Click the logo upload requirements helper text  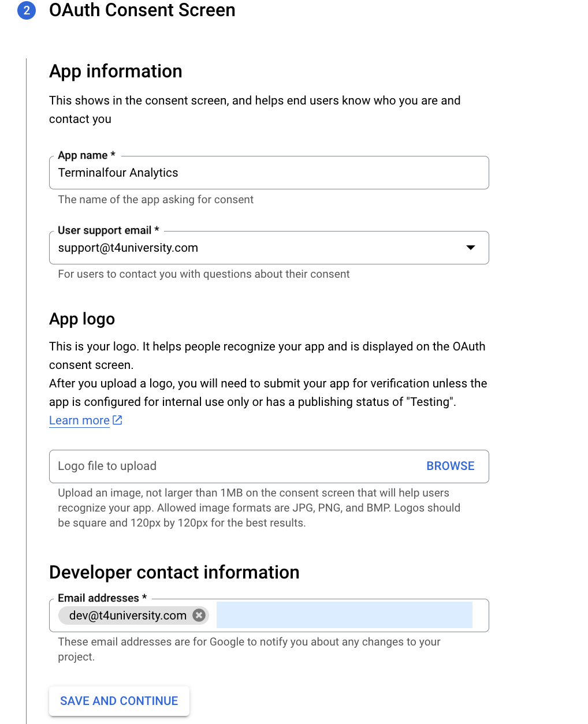[x=259, y=508]
